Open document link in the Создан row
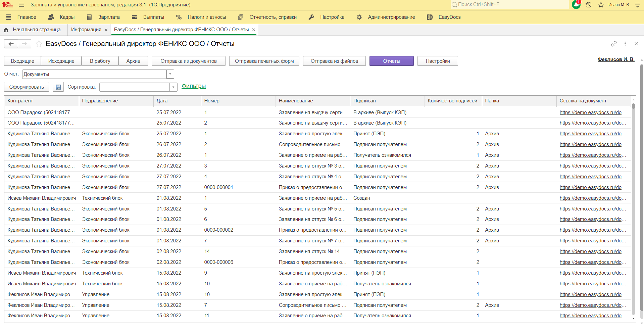The width and height of the screenshot is (644, 331). [x=593, y=198]
